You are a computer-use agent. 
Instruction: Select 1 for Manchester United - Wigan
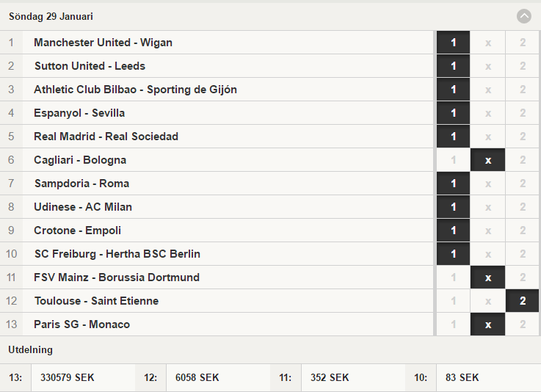point(453,43)
